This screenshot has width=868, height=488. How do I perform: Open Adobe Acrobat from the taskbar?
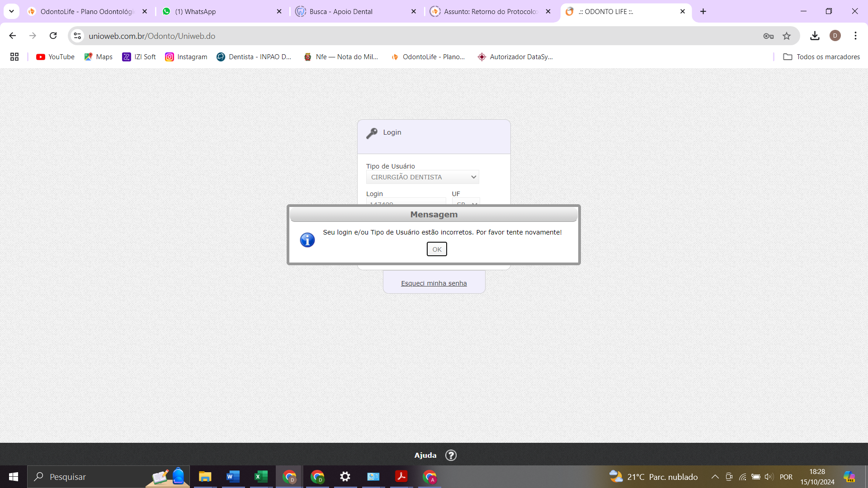(401, 477)
